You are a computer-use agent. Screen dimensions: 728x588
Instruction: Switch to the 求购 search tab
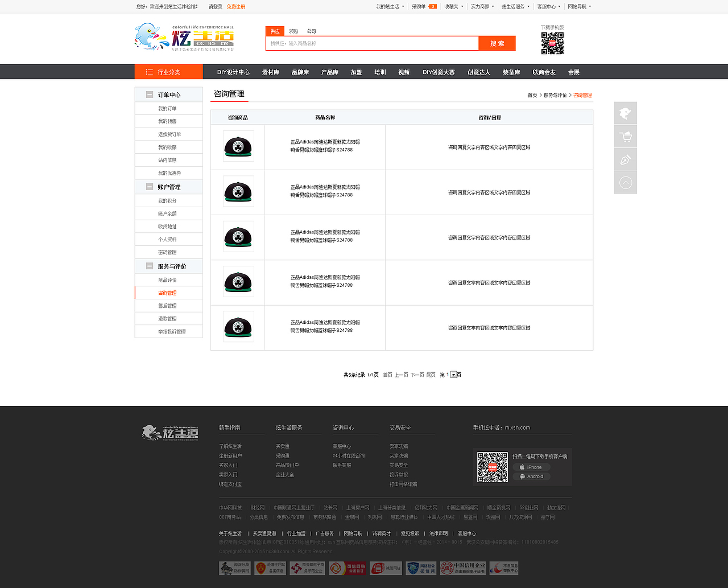(293, 31)
